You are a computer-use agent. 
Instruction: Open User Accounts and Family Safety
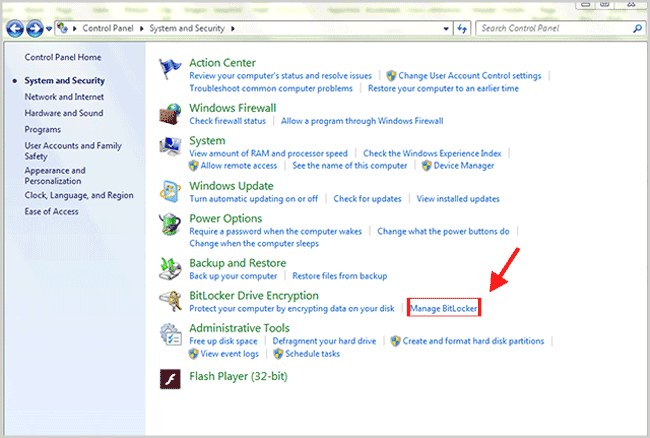[73, 151]
